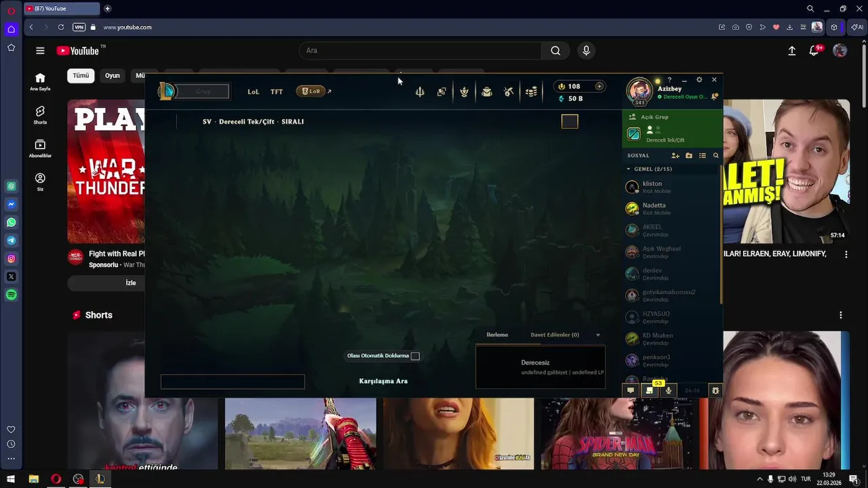Add Riot Points with the plus button
This screenshot has width=868, height=488.
(599, 86)
